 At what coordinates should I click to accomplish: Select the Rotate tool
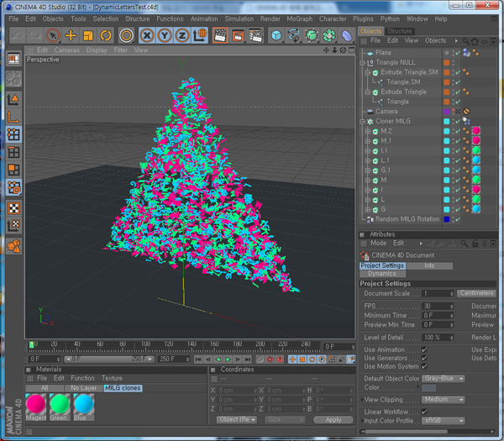tap(106, 35)
